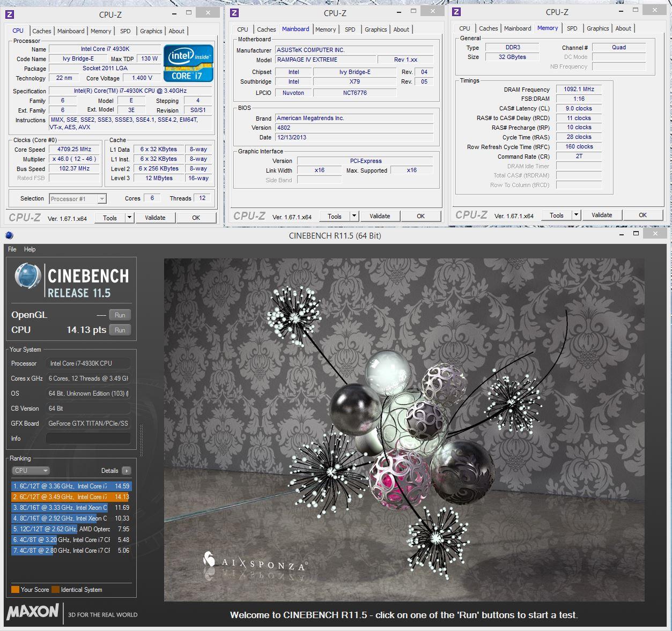Select ranking entry 6 scoring 5.48
The height and width of the screenshot is (631, 672).
pos(71,540)
